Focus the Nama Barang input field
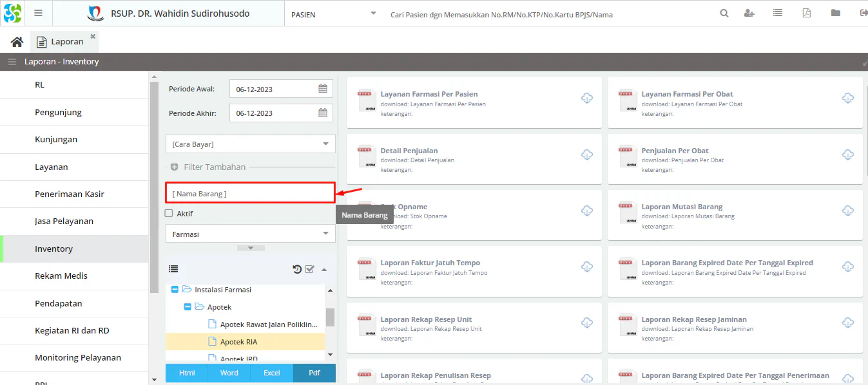Screen dimensions: 868x385 point(250,193)
